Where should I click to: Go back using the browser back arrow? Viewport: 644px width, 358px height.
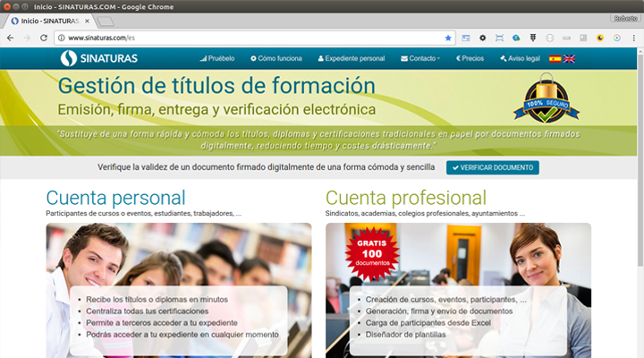[10, 38]
